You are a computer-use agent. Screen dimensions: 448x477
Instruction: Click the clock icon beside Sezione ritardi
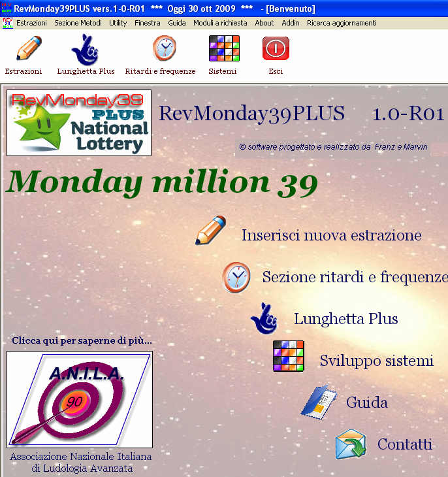tap(236, 277)
